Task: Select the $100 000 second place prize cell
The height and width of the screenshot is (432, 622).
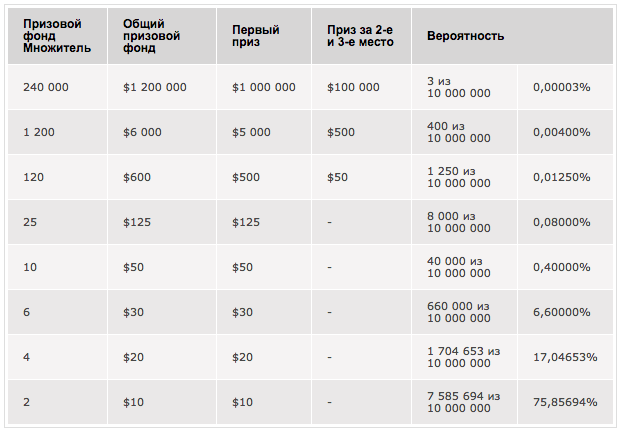Action: click(x=361, y=87)
